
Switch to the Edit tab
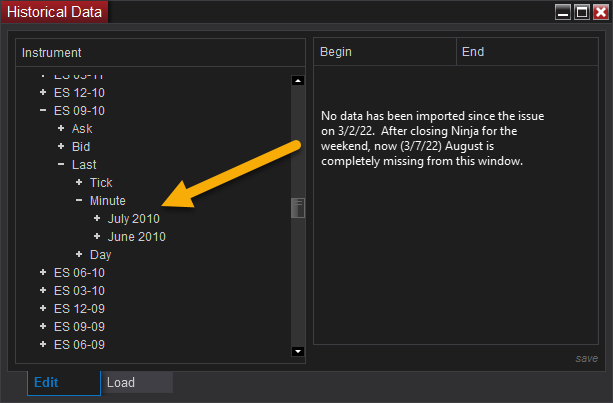pyautogui.click(x=64, y=382)
